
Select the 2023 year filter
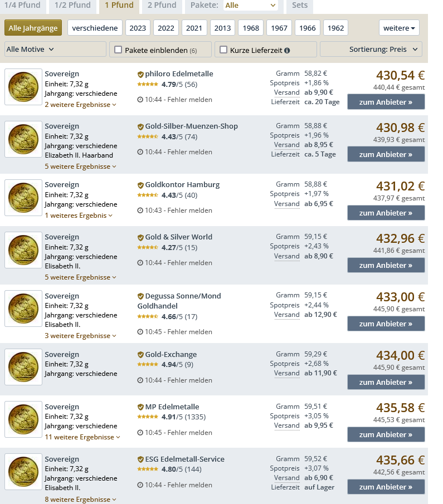(x=137, y=28)
